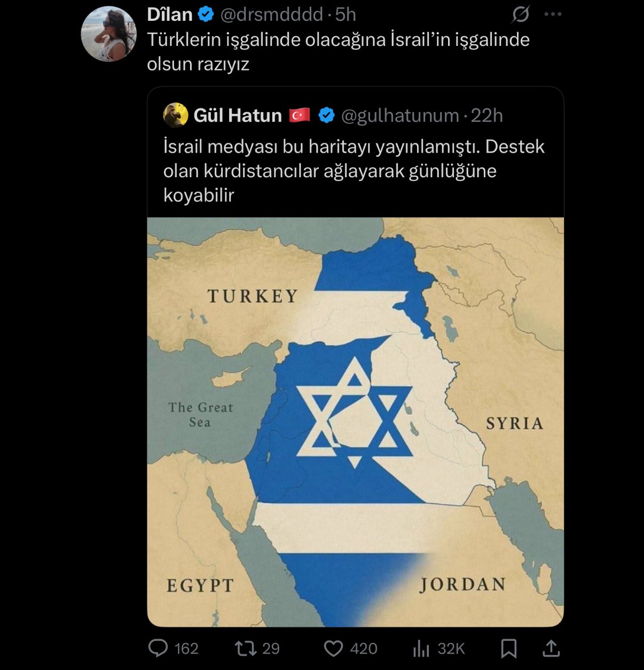
Task: Open the three-dots more options menu
Action: point(553,14)
